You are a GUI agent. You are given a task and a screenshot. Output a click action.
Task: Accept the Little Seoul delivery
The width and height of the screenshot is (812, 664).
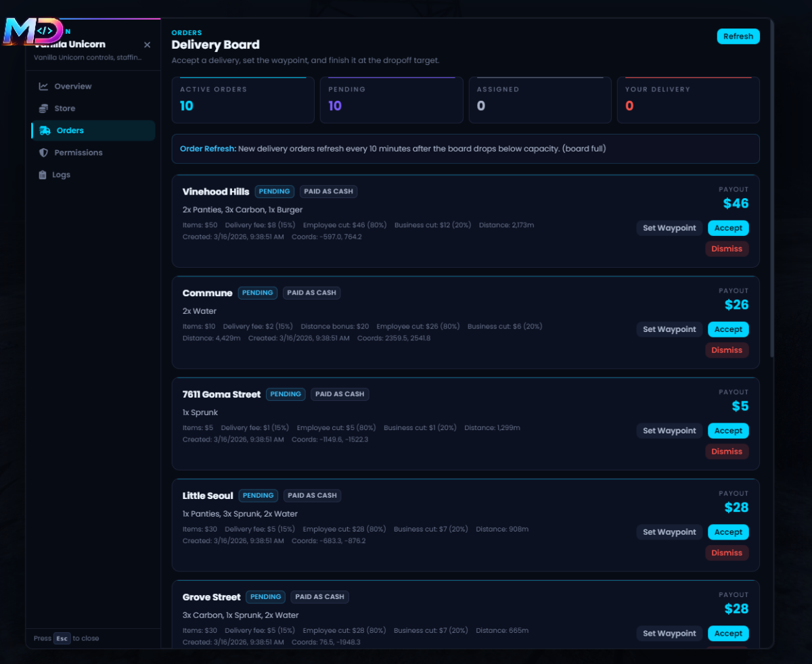[x=728, y=532]
